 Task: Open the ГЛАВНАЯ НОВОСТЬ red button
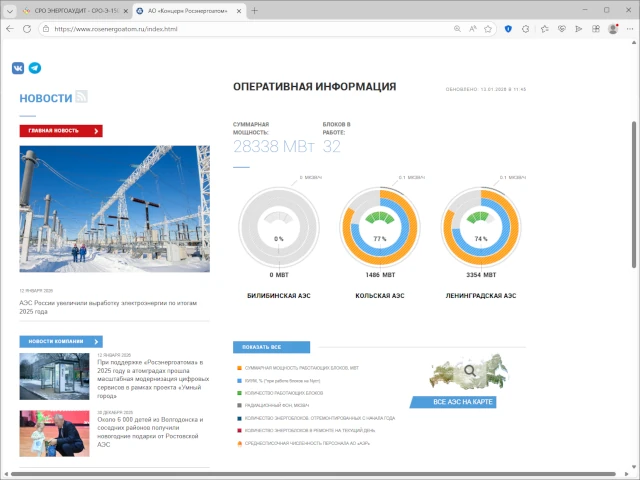61,131
